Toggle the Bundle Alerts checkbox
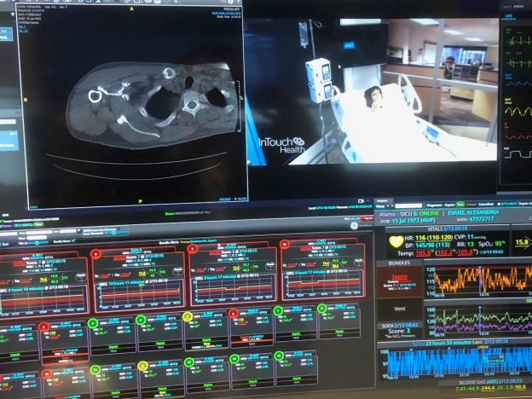 pos(73,241)
